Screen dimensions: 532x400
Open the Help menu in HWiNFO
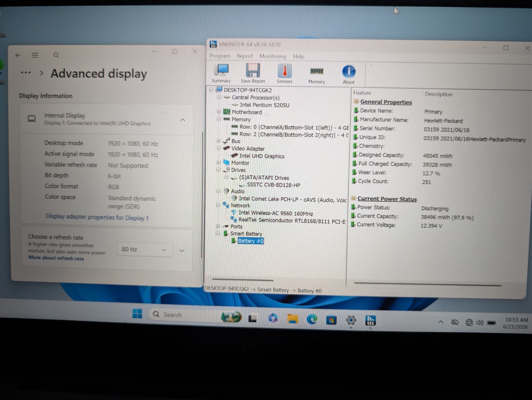(299, 56)
